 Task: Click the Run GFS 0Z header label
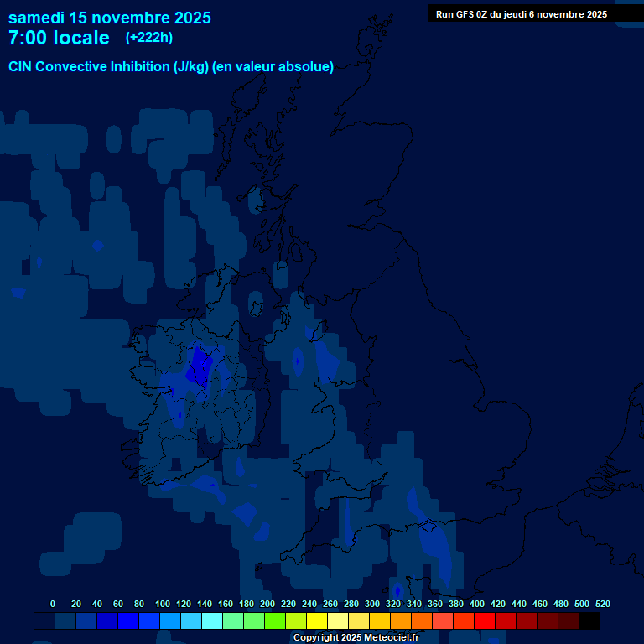click(522, 14)
